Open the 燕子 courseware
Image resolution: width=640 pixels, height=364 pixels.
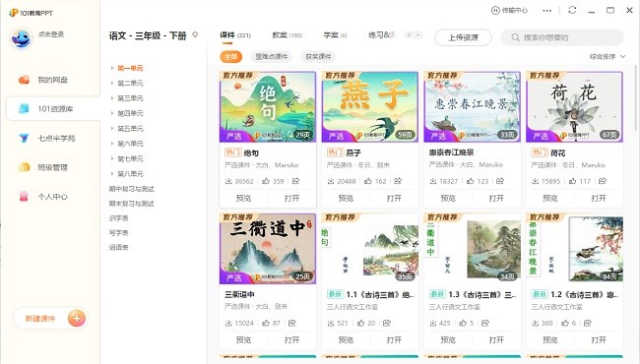(x=394, y=198)
